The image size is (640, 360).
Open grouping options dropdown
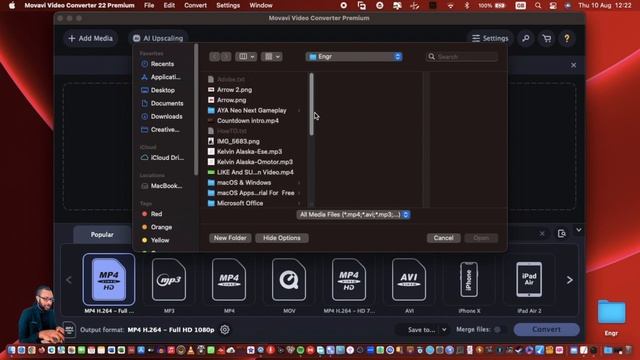click(271, 56)
